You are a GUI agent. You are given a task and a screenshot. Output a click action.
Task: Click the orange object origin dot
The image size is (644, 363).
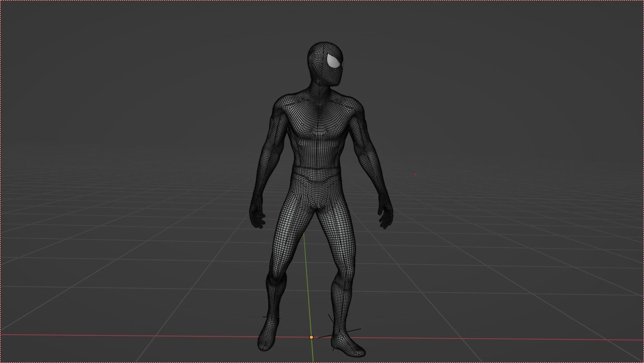311,337
